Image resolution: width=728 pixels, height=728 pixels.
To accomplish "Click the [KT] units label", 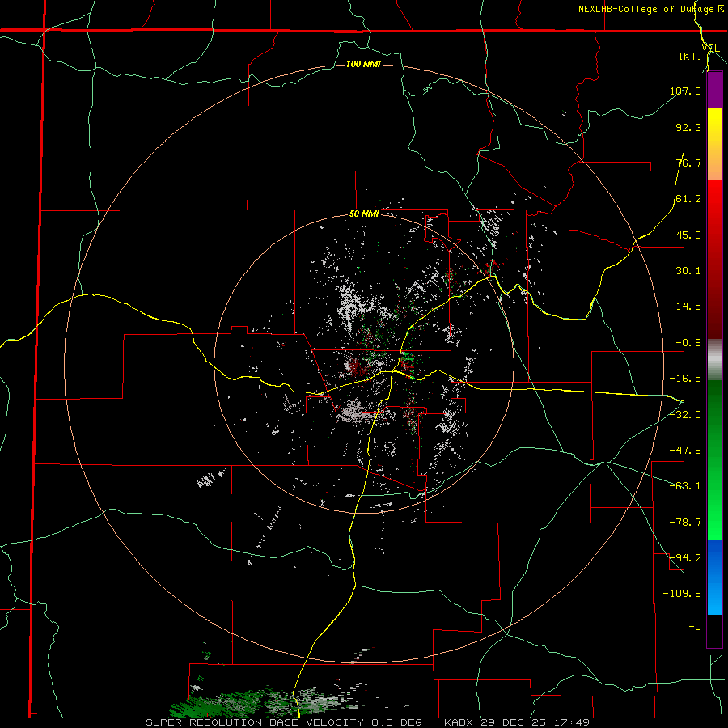I will 691,56.
